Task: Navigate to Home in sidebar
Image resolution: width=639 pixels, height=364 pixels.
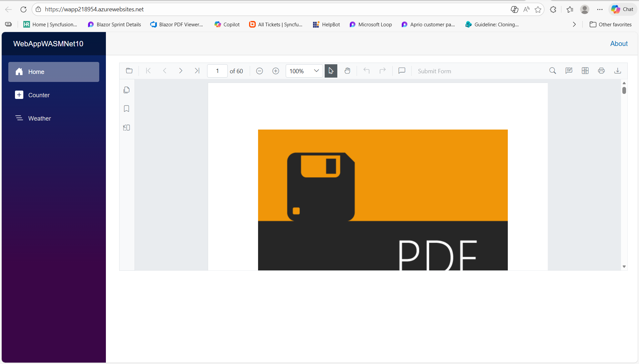Action: [x=54, y=72]
